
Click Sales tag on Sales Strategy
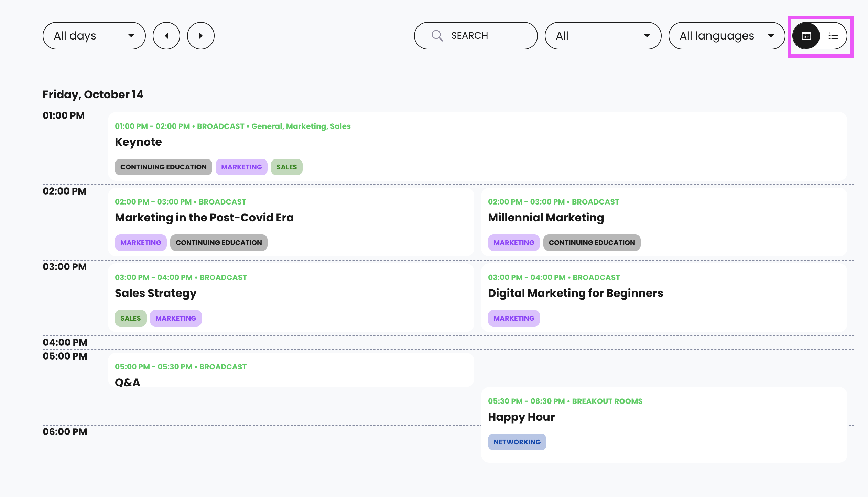130,318
